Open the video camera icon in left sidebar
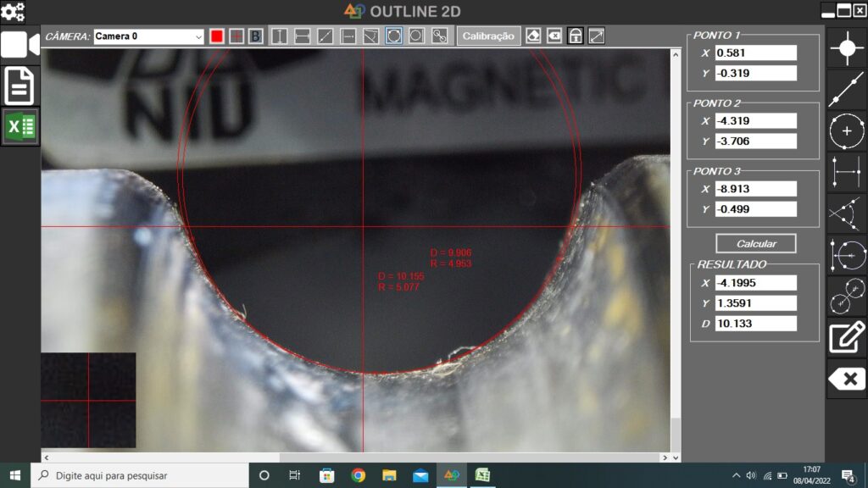Viewport: 868px width, 488px height. [20, 44]
